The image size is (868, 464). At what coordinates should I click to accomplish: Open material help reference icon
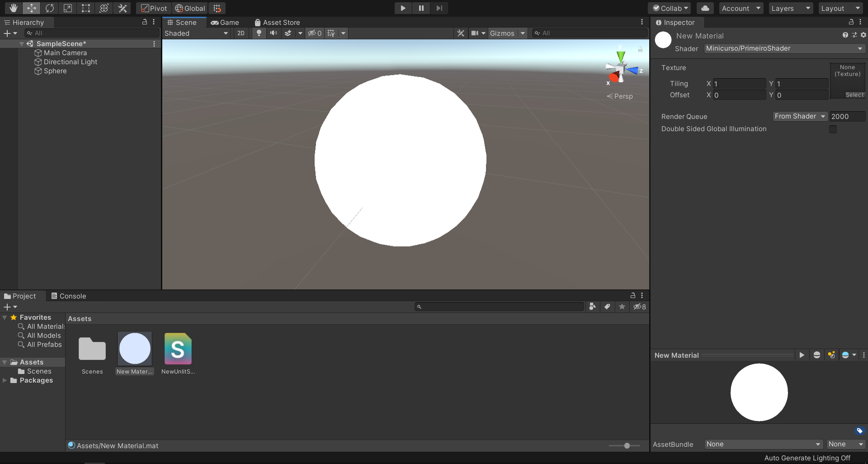(x=845, y=35)
